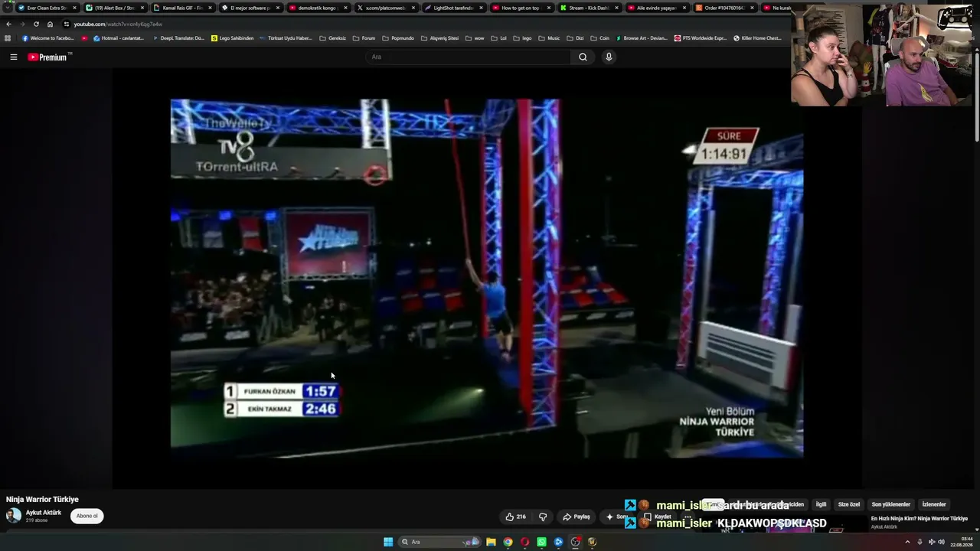Filter recommendations by Size özel chip
This screenshot has width=980, height=551.
tap(849, 504)
